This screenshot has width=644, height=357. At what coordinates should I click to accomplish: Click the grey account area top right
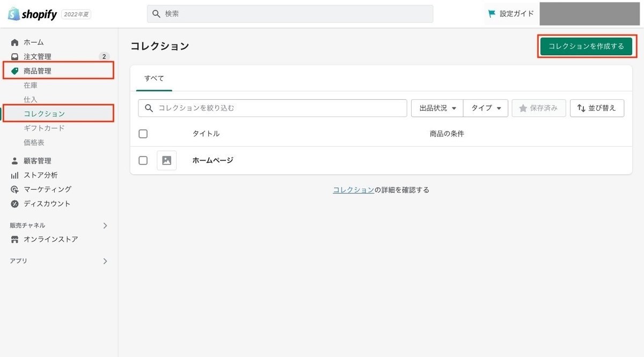tap(589, 13)
